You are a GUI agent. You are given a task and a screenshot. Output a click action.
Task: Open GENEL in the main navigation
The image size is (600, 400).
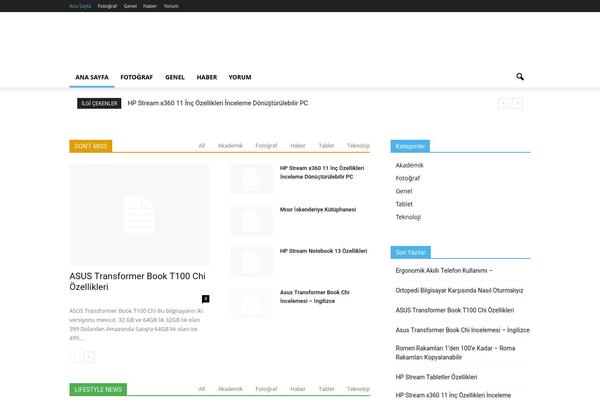pos(175,77)
